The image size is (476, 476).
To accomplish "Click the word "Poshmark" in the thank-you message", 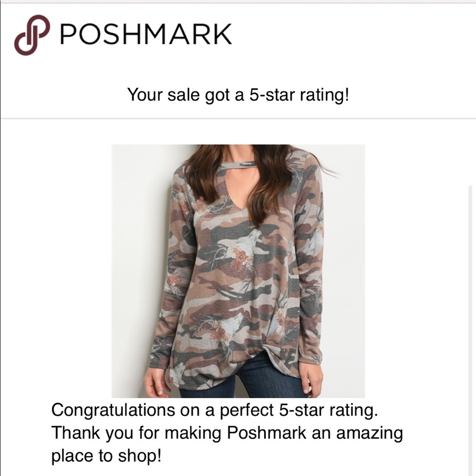I will tap(267, 433).
